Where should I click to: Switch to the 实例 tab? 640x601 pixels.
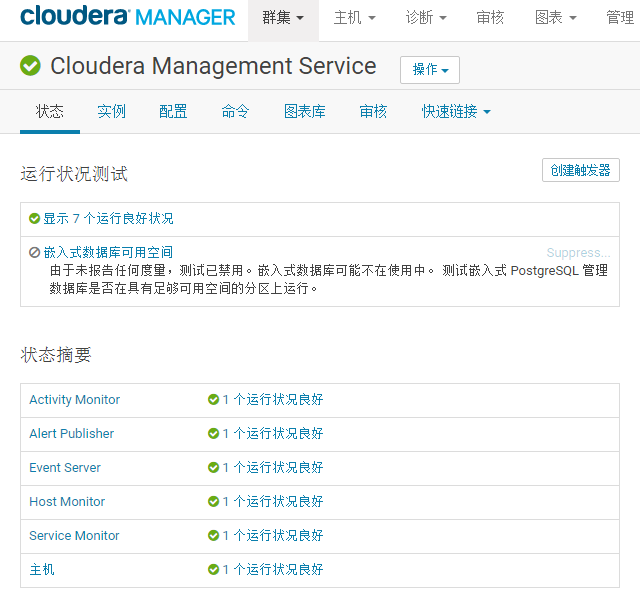[111, 111]
